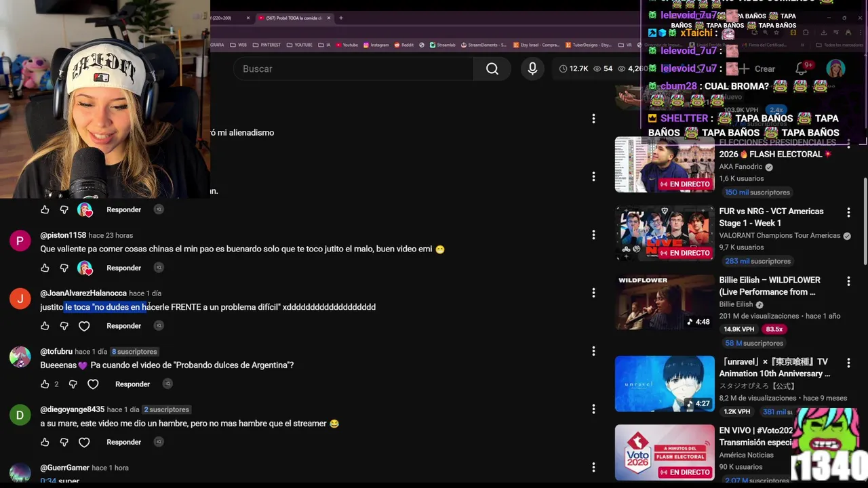Switch to the Probé TODA la comida tab

coord(294,18)
